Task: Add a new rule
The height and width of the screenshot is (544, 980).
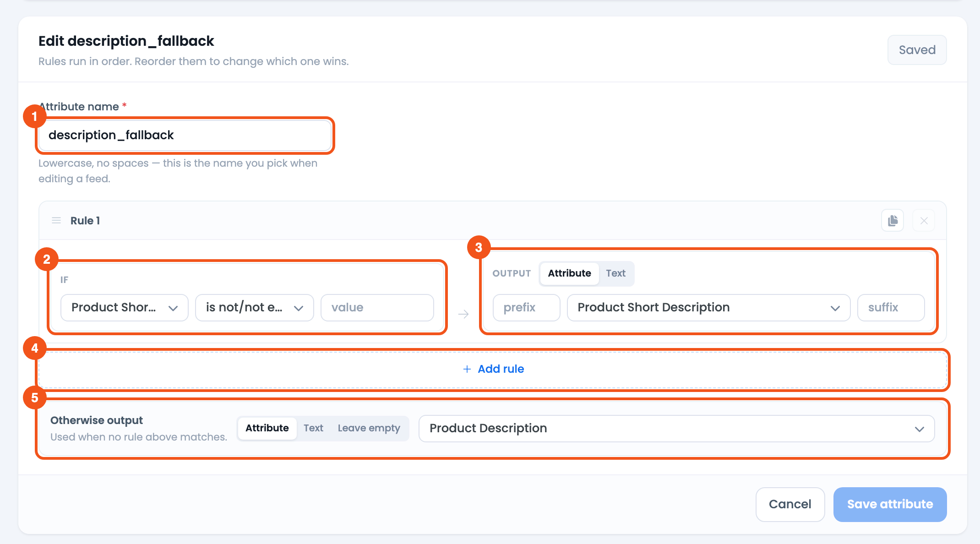Action: (493, 369)
